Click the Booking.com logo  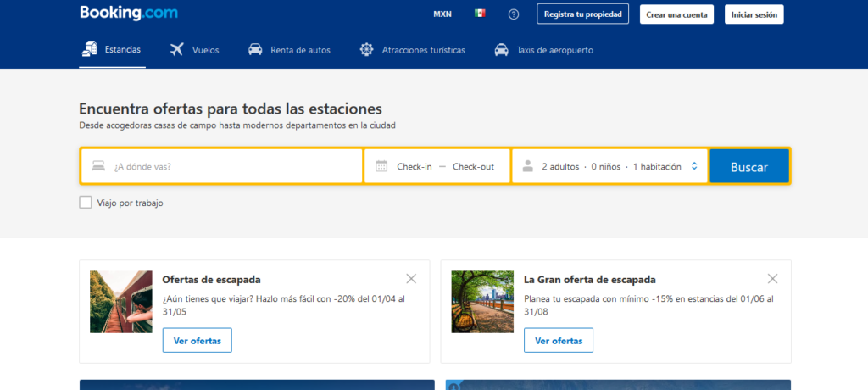[129, 13]
